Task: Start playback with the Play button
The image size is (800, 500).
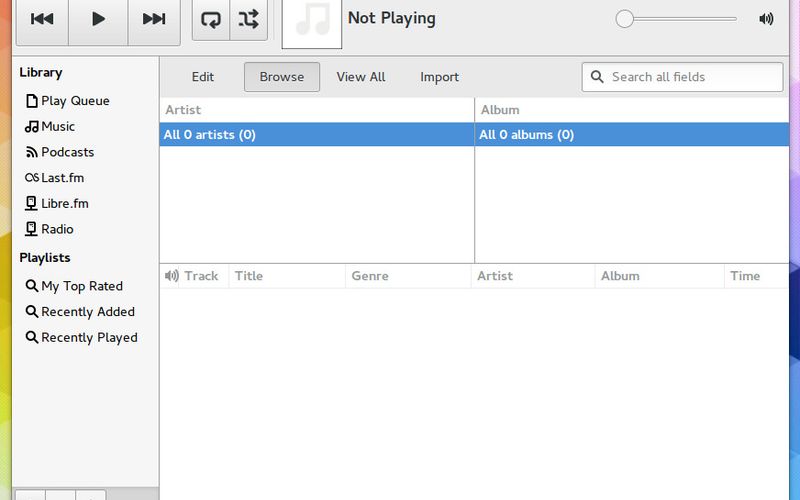Action: pyautogui.click(x=98, y=19)
